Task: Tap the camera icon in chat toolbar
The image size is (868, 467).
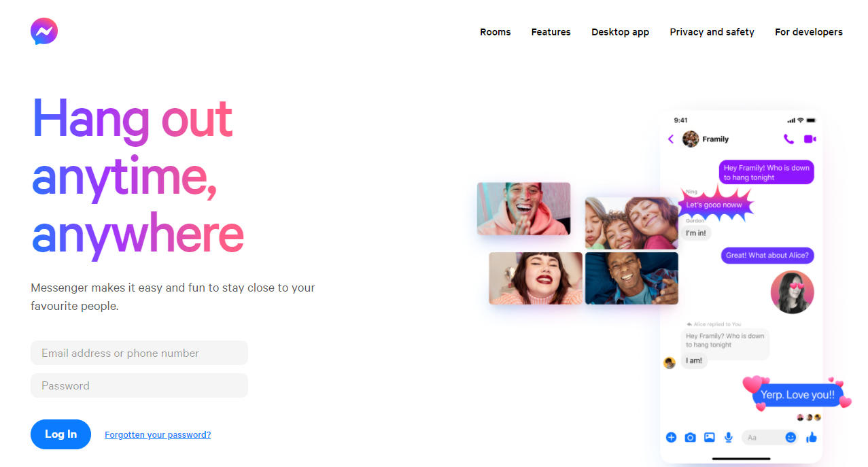Action: pyautogui.click(x=690, y=437)
